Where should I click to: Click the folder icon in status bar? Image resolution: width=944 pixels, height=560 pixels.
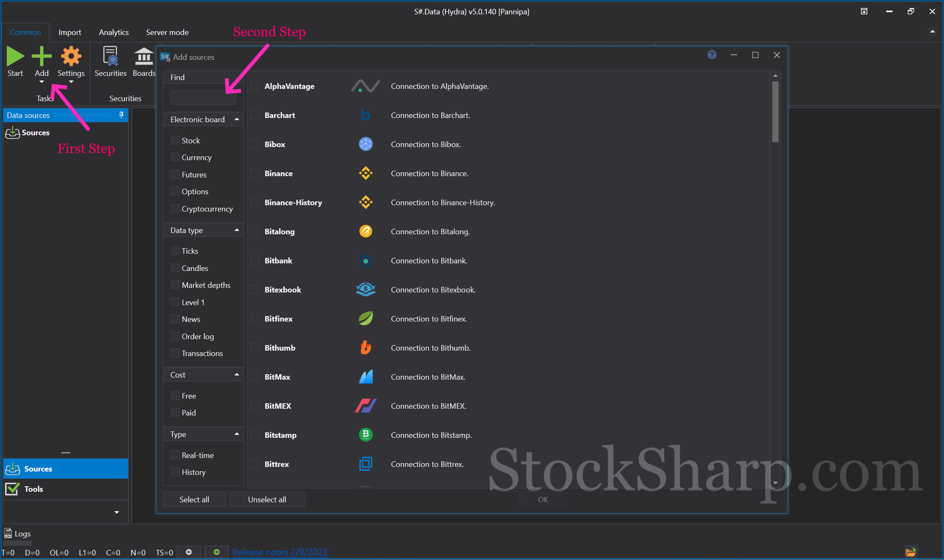point(911,552)
